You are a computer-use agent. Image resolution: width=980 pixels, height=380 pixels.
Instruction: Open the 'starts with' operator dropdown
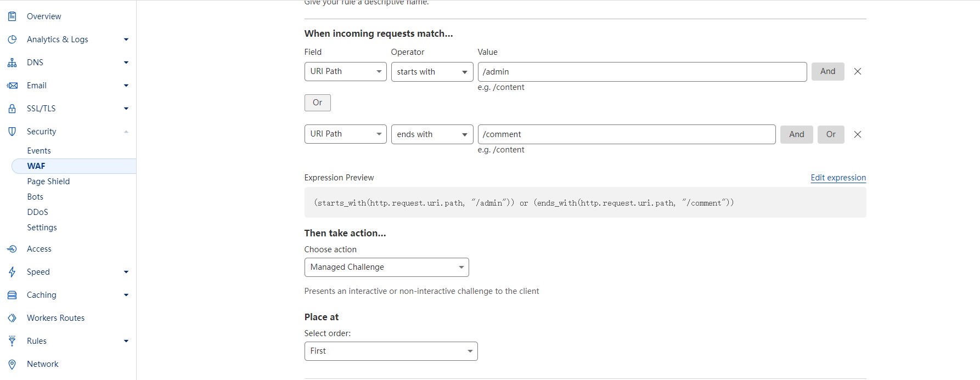[x=432, y=72]
